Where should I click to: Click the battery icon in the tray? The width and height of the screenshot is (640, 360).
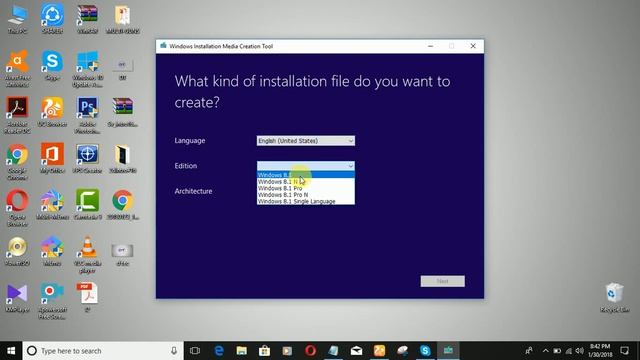click(x=557, y=351)
